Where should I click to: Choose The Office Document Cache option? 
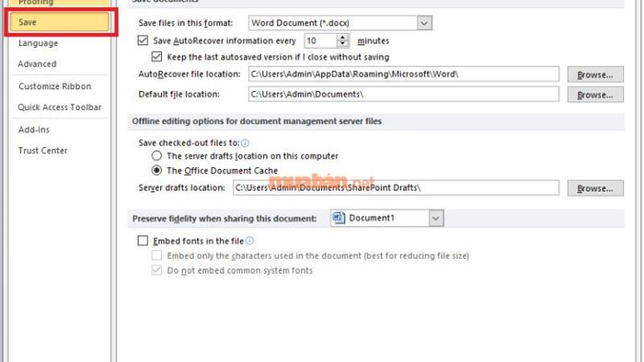156,170
